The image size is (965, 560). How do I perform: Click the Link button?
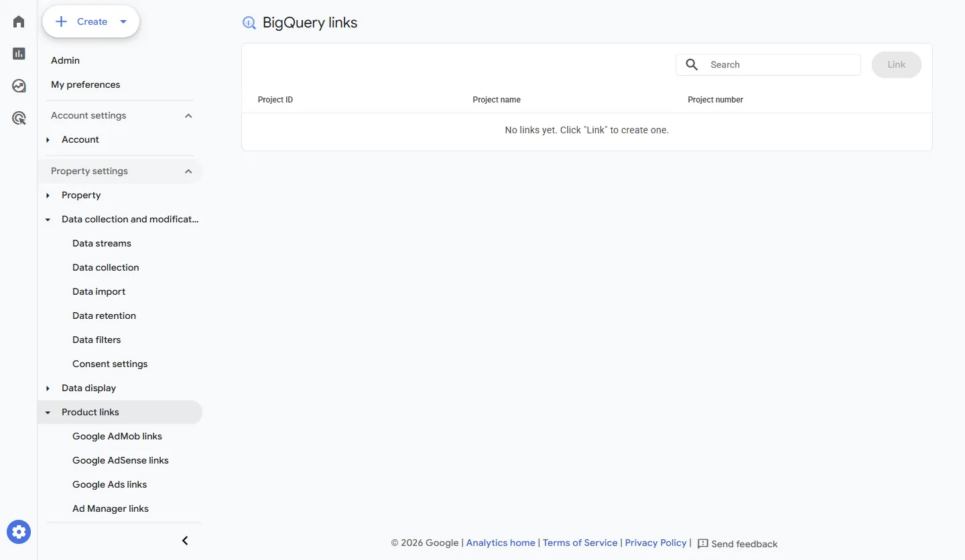(x=897, y=65)
